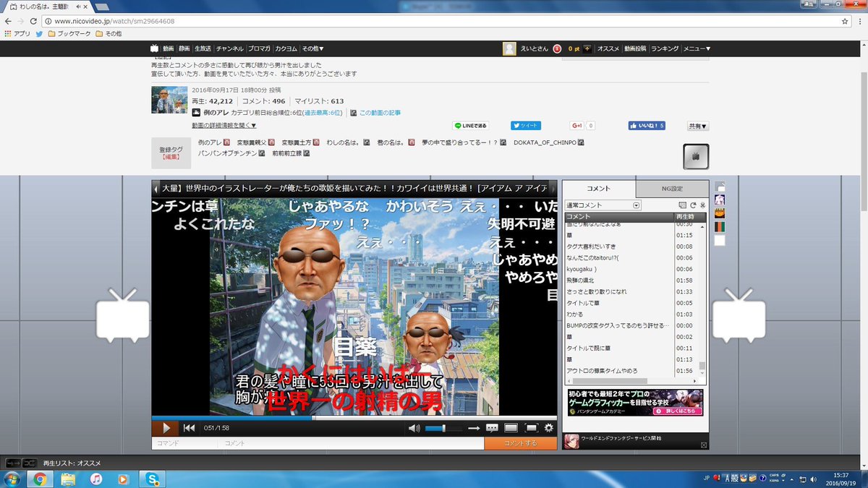Open the この動画の記事 link
868x488 pixels.
[x=380, y=113]
